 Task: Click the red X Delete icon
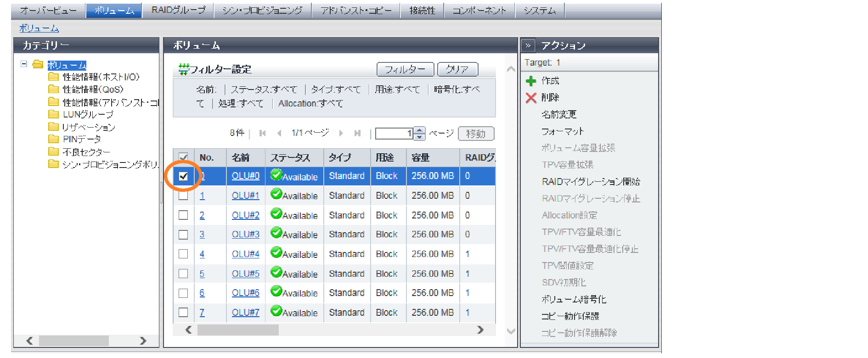tap(531, 98)
